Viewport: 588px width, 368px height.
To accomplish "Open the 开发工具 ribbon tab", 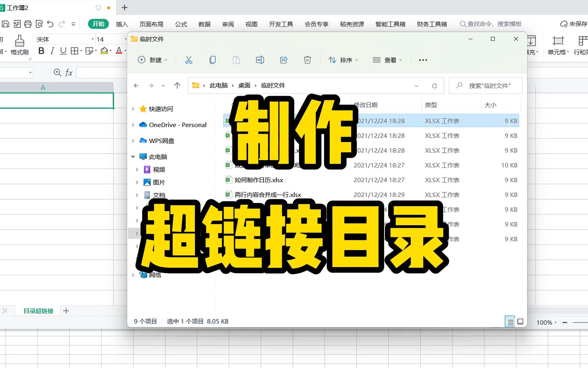I will 281,24.
